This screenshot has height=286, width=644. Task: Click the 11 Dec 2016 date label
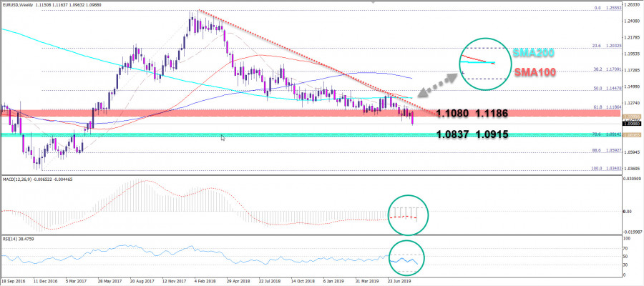(x=47, y=282)
